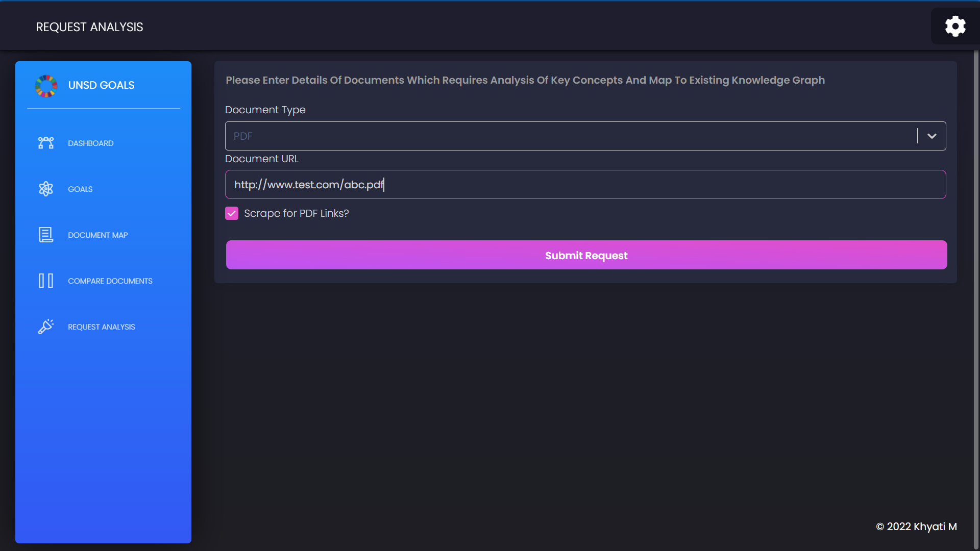Click the Document Map page icon
Screen dimensions: 980x551
click(46, 235)
